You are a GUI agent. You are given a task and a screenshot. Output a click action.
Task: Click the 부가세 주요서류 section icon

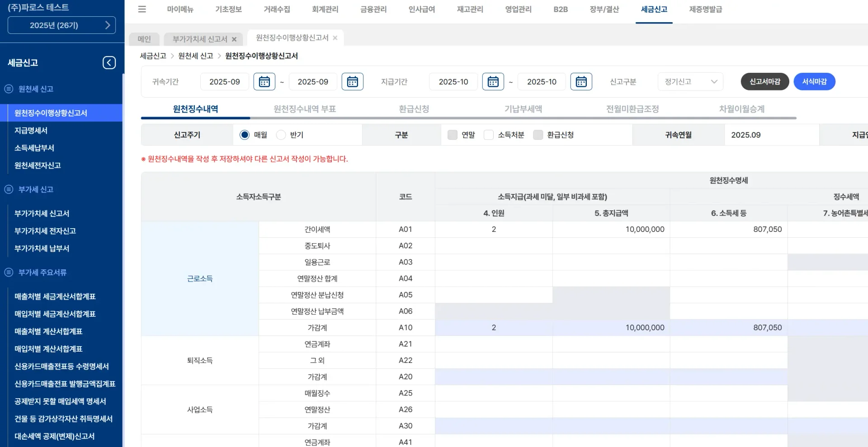tap(8, 273)
